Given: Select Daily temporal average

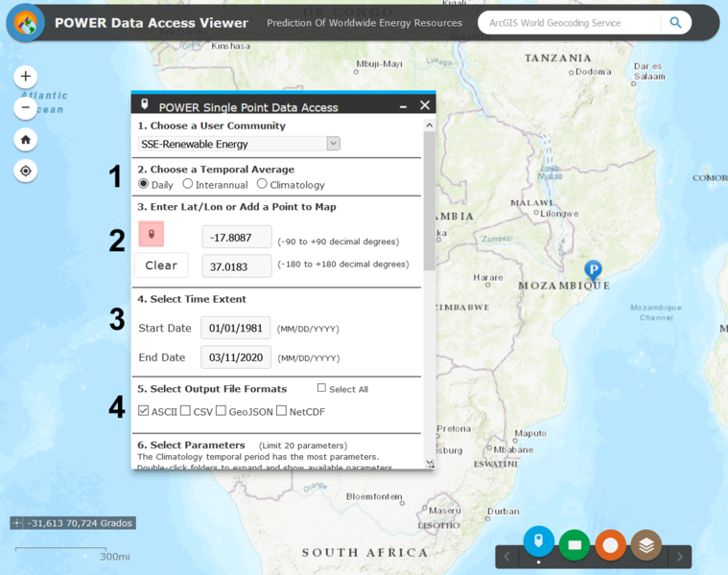Looking at the screenshot, I should [144, 184].
